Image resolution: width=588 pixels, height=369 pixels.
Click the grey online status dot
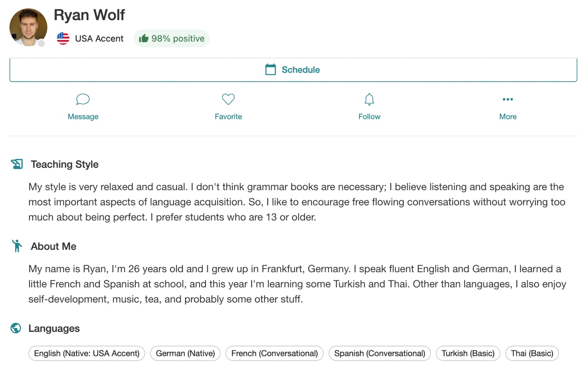click(x=41, y=43)
